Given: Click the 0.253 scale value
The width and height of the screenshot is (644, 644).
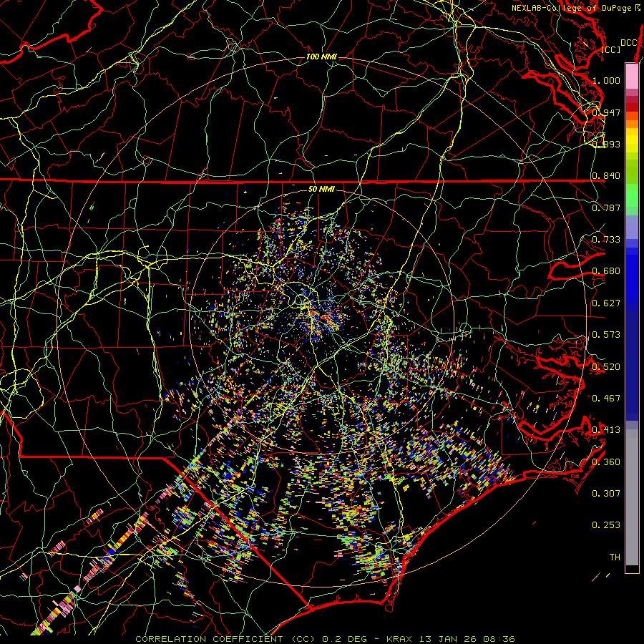Looking at the screenshot, I should point(606,525).
